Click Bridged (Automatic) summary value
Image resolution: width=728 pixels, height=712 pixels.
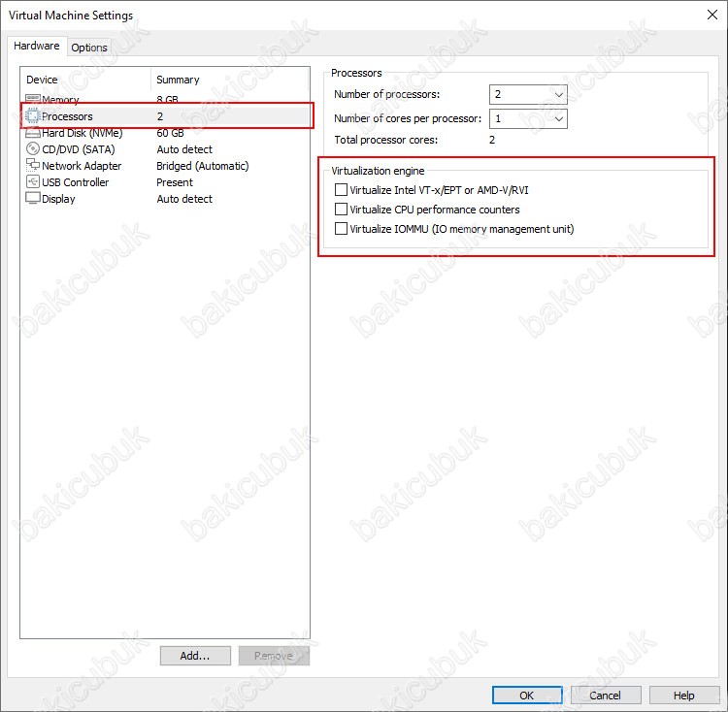(203, 166)
